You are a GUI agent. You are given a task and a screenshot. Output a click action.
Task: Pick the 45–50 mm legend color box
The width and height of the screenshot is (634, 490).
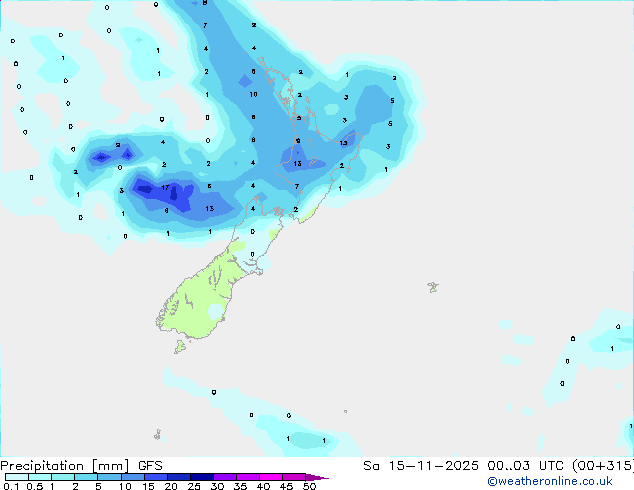(294, 477)
